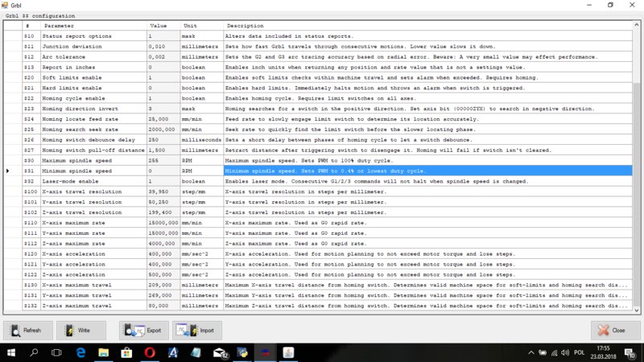Click the $110 parameter number cell
Image resolution: width=644 pixels, height=362 pixels.
(31, 223)
